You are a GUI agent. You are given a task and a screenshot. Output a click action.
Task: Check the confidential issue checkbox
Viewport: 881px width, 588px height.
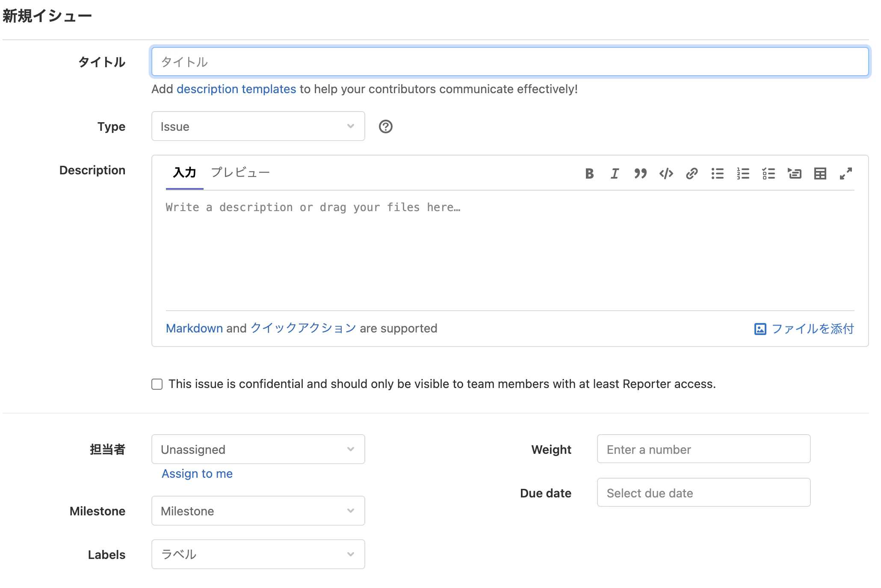(x=157, y=384)
